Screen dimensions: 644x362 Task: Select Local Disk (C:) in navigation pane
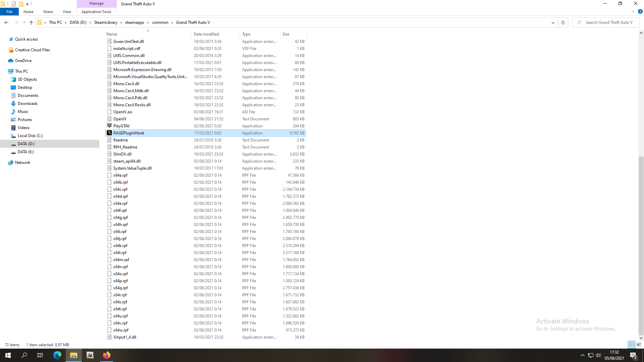point(30,136)
